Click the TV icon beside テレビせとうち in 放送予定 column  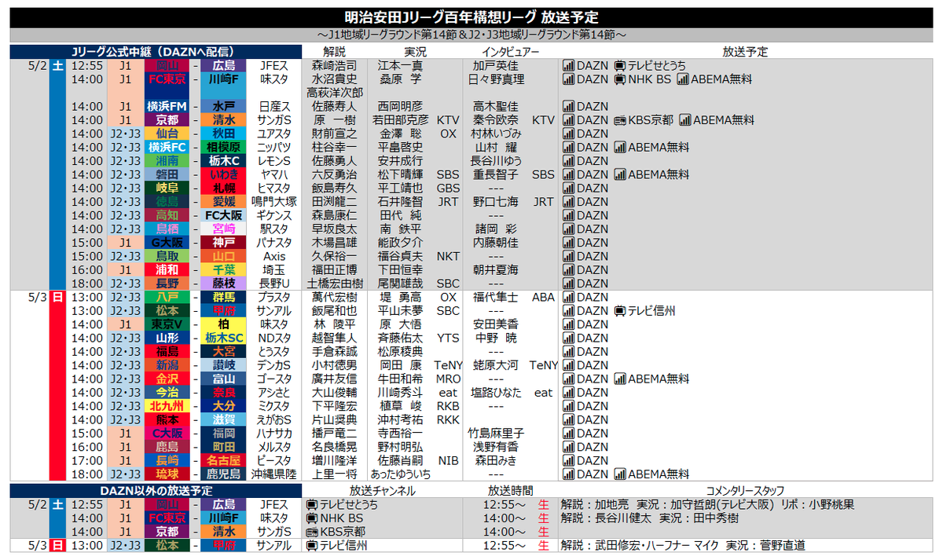[619, 66]
